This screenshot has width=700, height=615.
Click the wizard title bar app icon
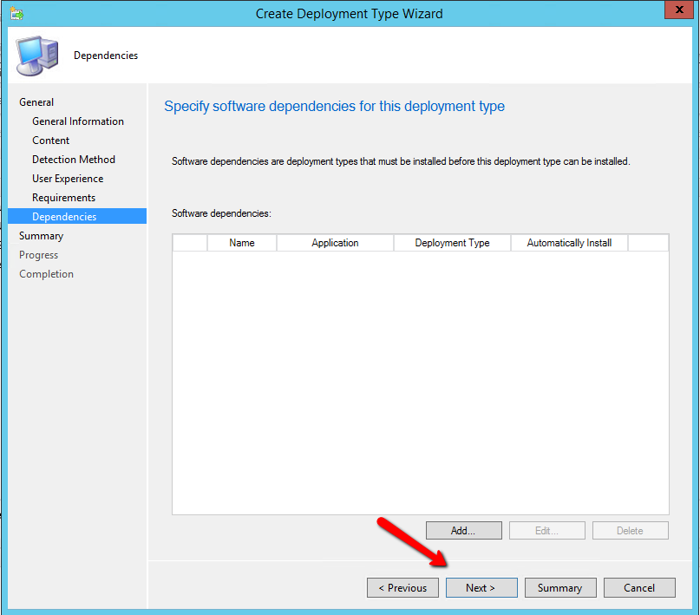17,13
